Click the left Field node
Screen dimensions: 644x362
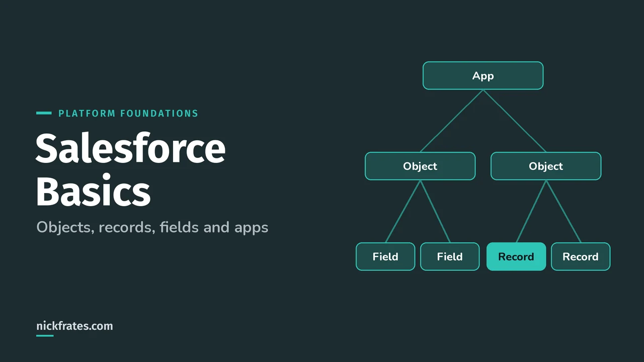[385, 256]
